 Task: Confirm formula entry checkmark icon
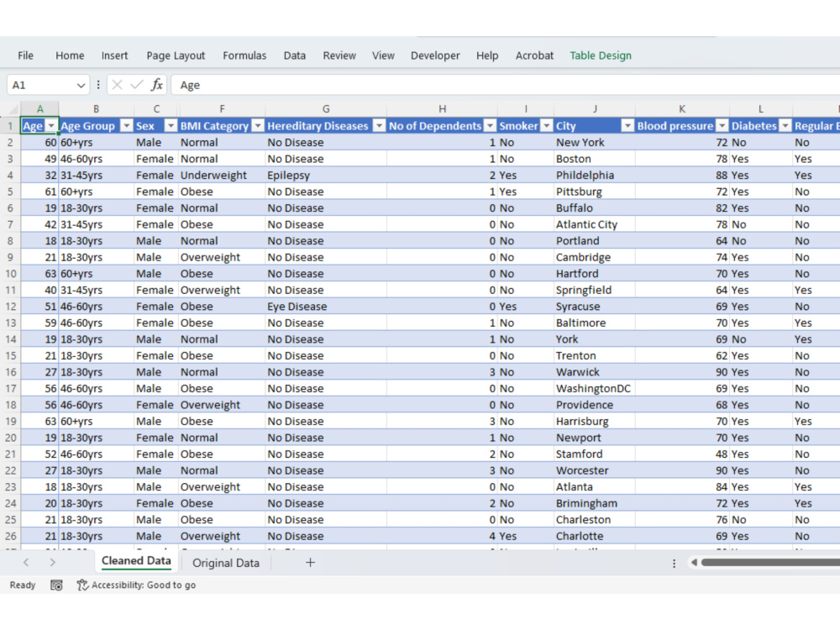[x=137, y=85]
